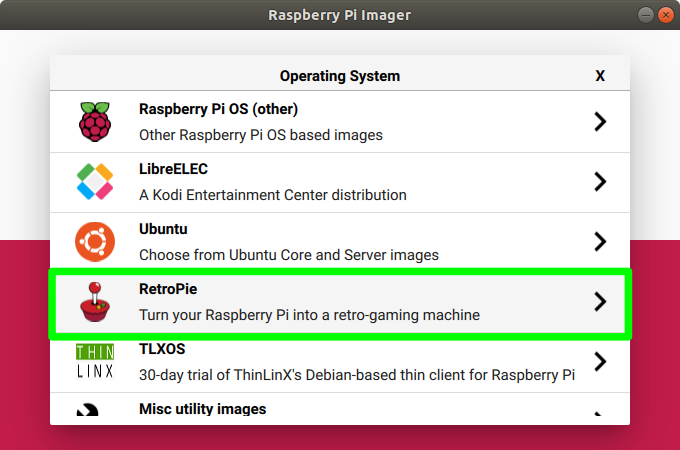Close the Operating System dialog with X
Image resolution: width=680 pixels, height=450 pixels.
(600, 76)
